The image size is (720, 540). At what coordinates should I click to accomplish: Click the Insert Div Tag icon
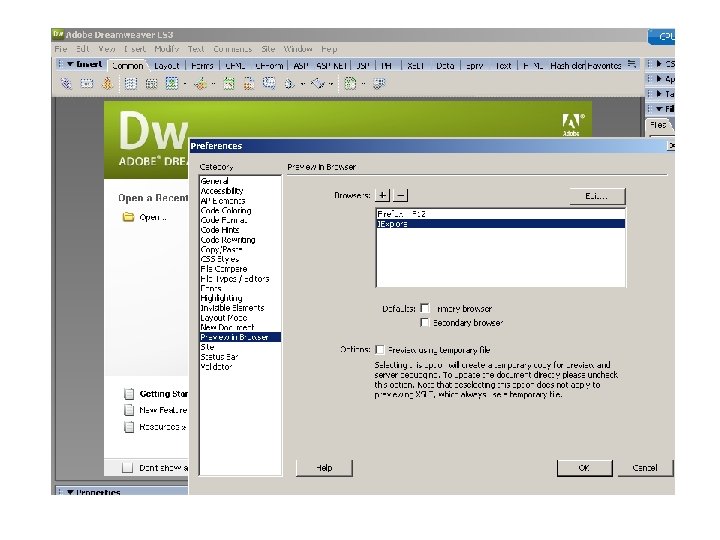coord(151,84)
